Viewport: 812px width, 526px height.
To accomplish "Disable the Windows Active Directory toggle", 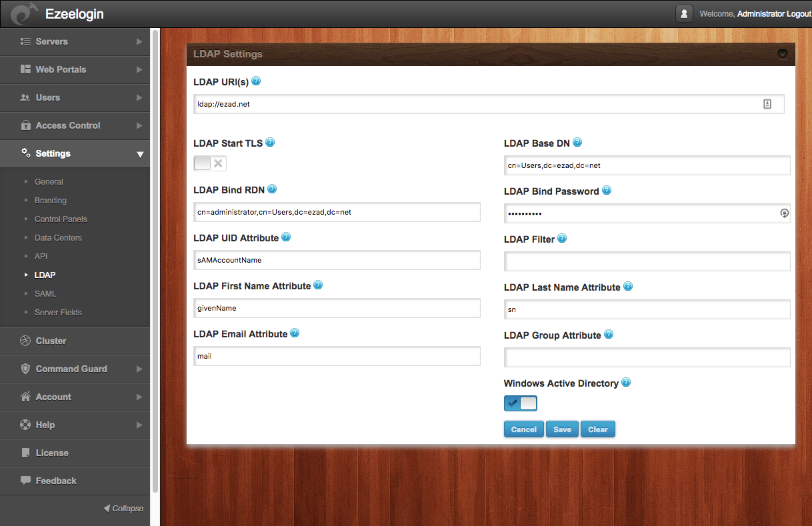I will coord(521,403).
